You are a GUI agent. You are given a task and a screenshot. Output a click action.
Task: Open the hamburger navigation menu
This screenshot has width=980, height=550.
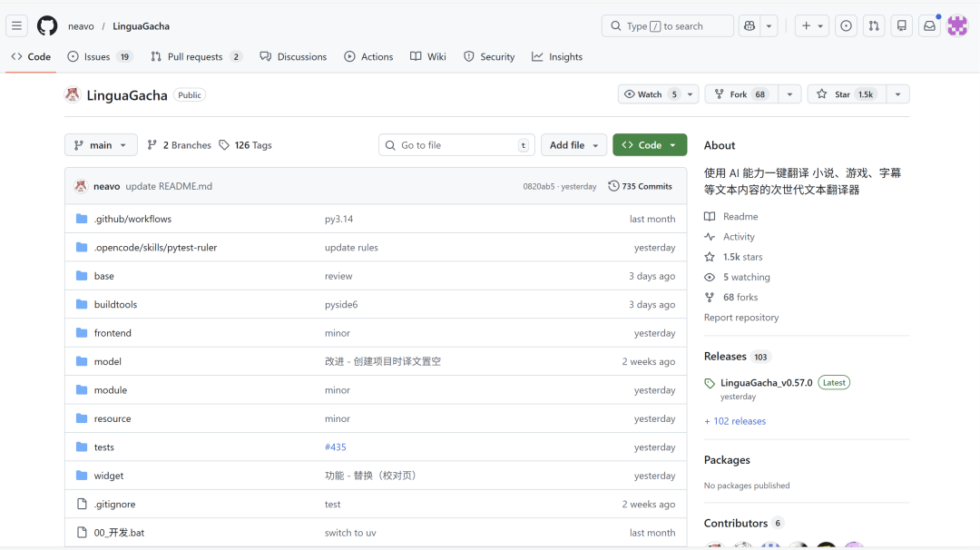point(16,26)
